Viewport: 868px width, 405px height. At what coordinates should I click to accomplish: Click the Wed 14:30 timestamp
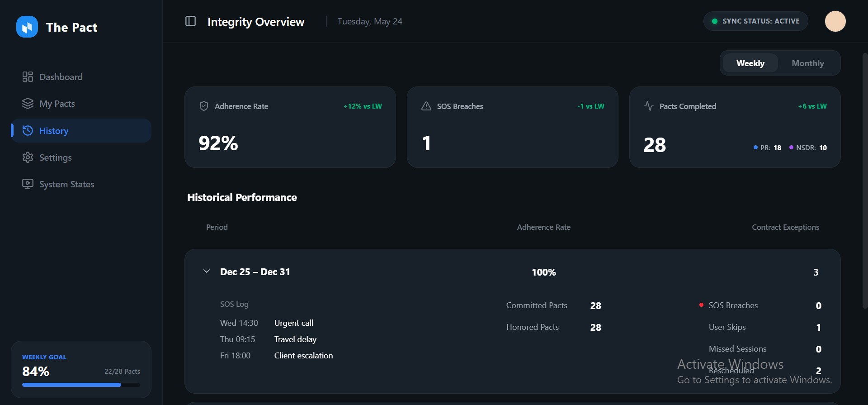pos(239,323)
